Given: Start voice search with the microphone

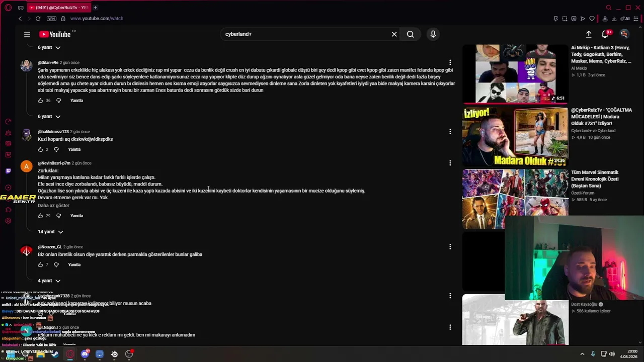Looking at the screenshot, I should (433, 34).
